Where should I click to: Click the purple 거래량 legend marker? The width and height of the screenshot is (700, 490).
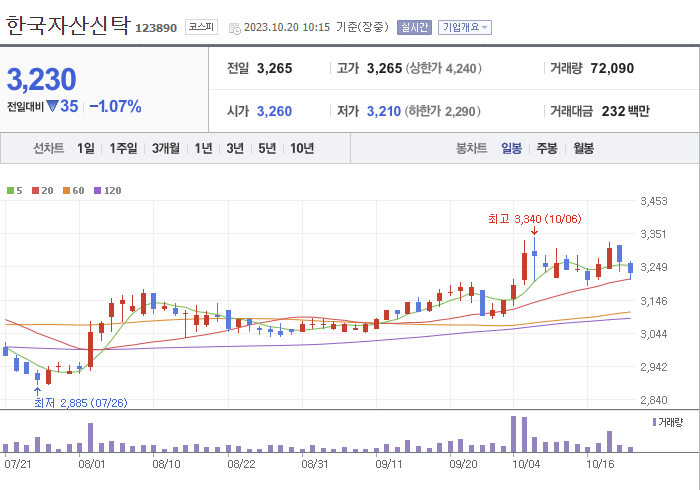(x=654, y=422)
